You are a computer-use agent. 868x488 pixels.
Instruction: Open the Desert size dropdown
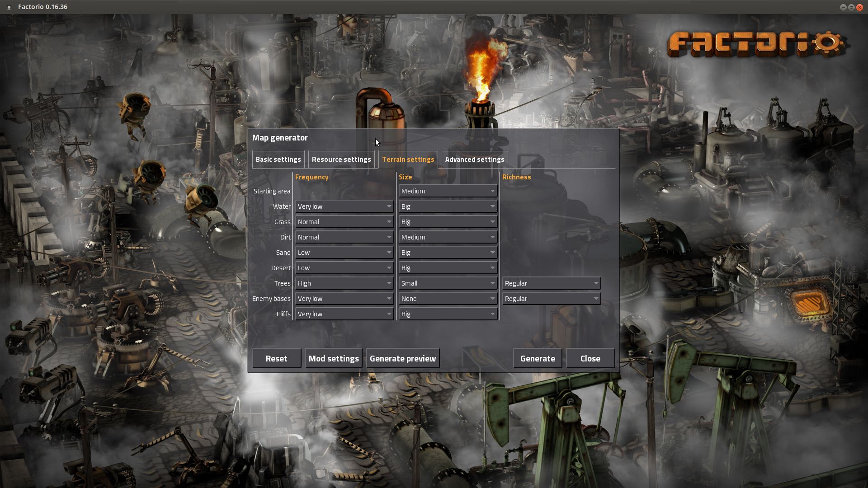(x=448, y=267)
